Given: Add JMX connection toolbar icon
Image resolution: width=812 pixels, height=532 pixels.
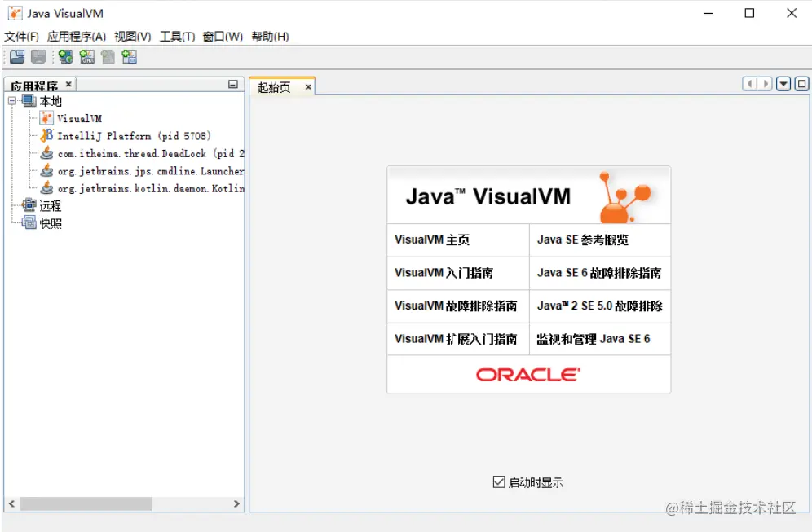Looking at the screenshot, I should tap(87, 56).
